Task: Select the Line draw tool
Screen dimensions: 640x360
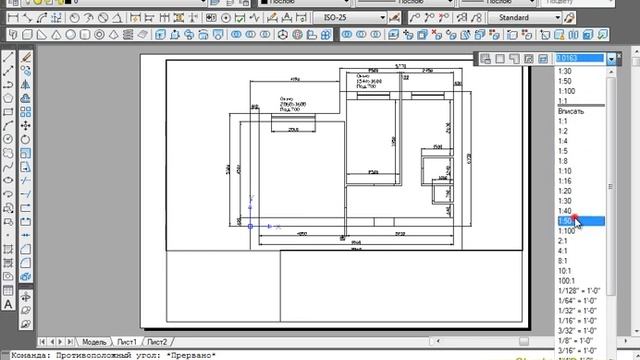Action: pyautogui.click(x=8, y=57)
